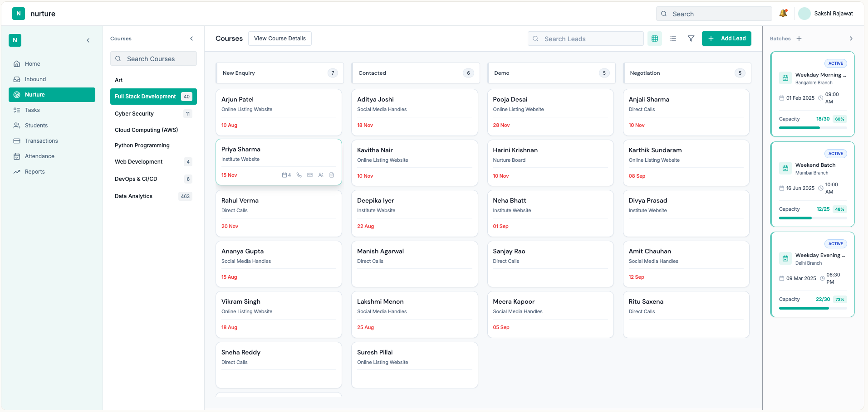Screen dimensions: 868x412
Task: Switch to list view of leads
Action: click(673, 39)
